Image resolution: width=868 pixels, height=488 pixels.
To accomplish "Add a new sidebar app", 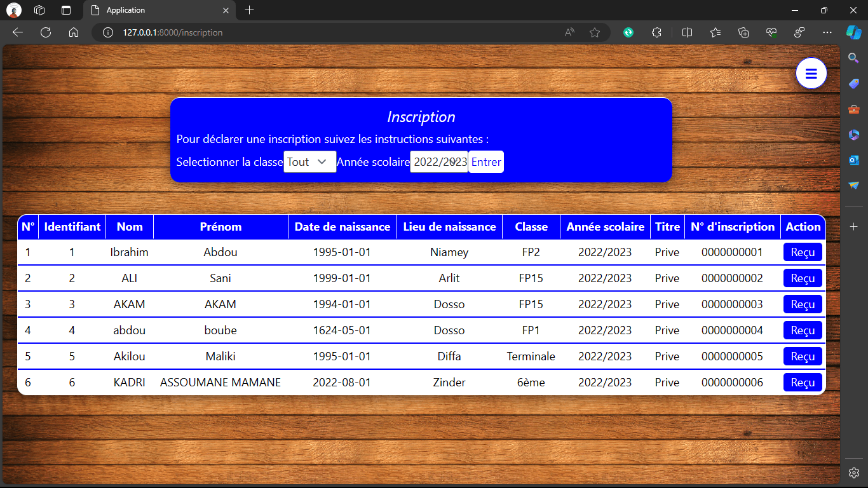I will coord(854,227).
